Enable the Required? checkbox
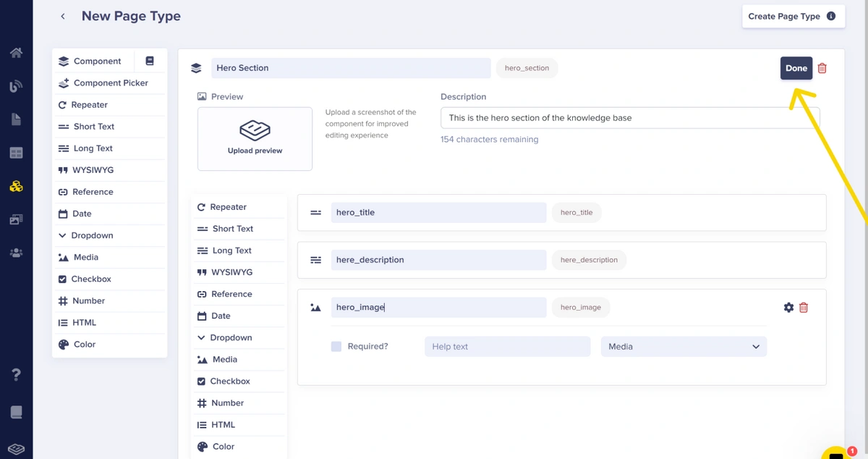This screenshot has height=459, width=868. pyautogui.click(x=336, y=347)
